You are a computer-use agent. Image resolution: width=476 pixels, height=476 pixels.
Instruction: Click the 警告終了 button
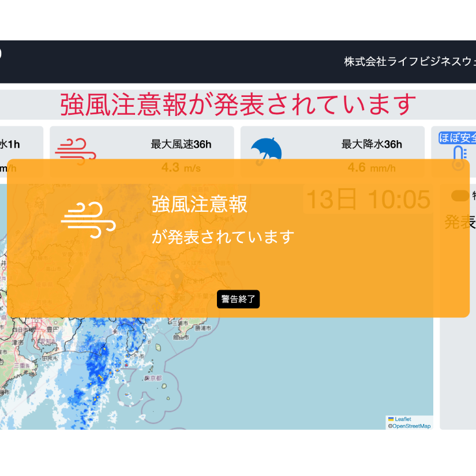238,299
